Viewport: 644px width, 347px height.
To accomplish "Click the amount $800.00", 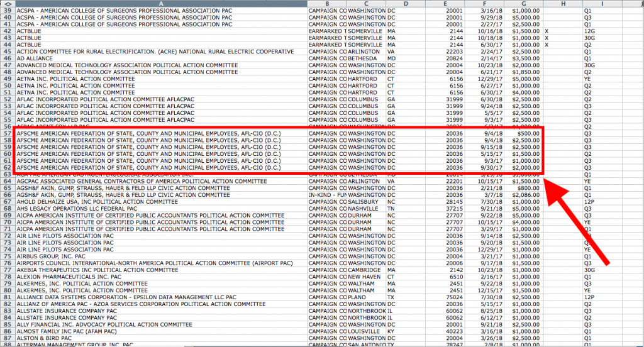I will pyautogui.click(x=524, y=188).
